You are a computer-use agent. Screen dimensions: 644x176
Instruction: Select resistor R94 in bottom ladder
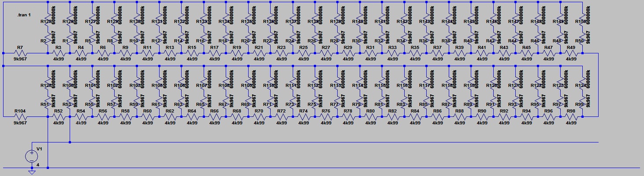(527, 117)
